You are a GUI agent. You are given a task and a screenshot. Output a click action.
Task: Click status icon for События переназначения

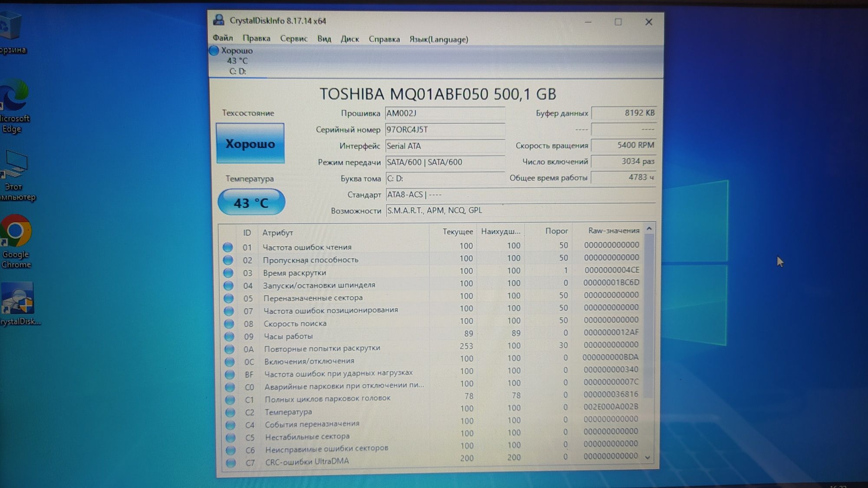click(x=231, y=425)
